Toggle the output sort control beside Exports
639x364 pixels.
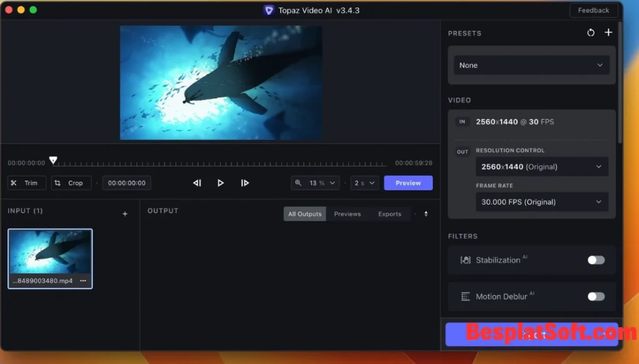click(x=426, y=214)
